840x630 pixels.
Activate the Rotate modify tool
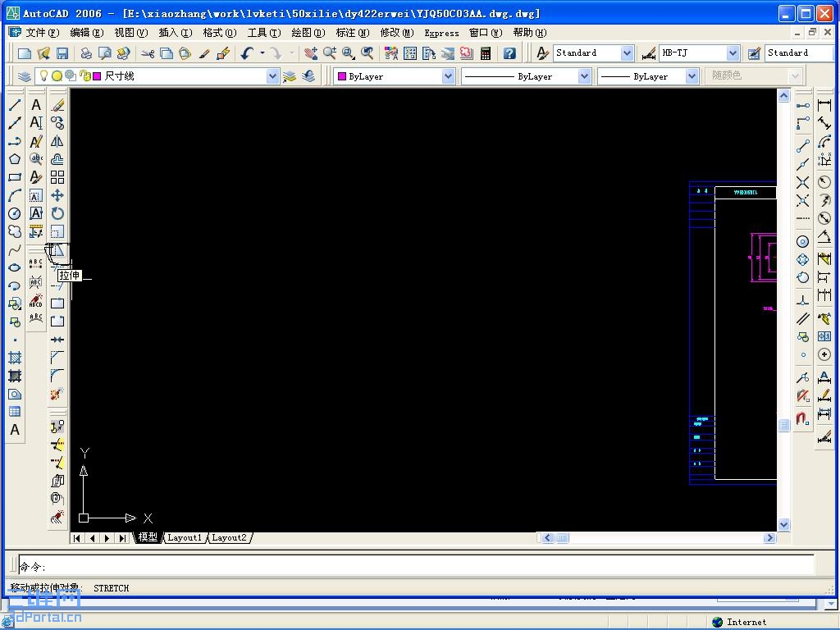coord(57,213)
